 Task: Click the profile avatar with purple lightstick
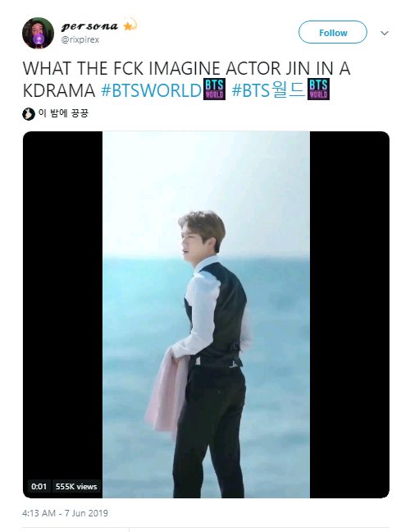pyautogui.click(x=38, y=33)
